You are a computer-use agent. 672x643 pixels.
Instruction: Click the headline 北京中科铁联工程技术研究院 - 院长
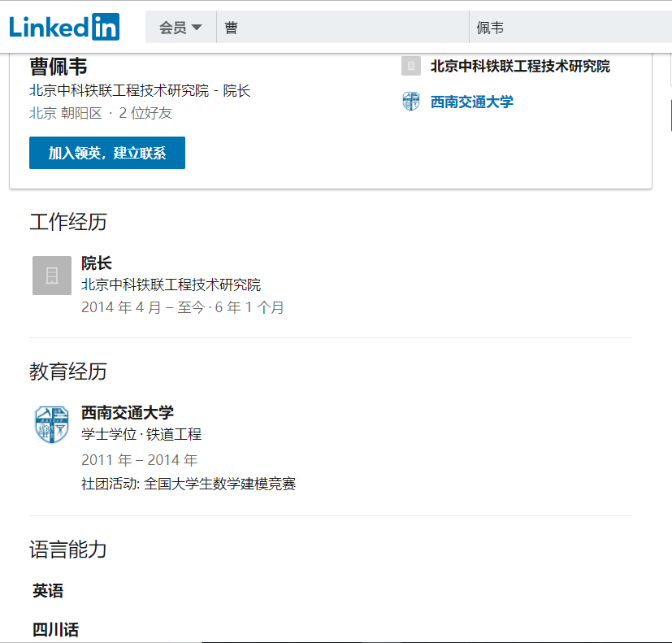click(140, 90)
